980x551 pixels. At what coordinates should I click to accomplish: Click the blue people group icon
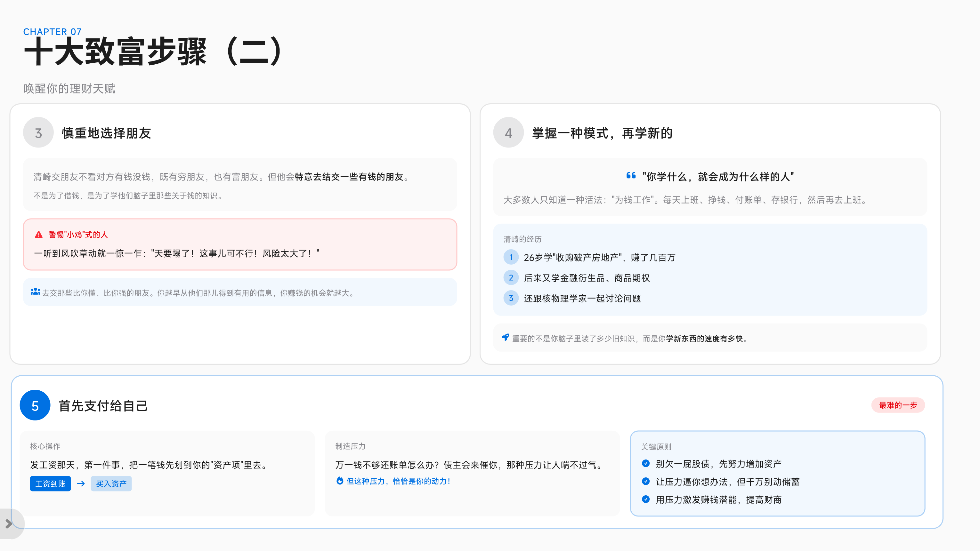click(36, 292)
